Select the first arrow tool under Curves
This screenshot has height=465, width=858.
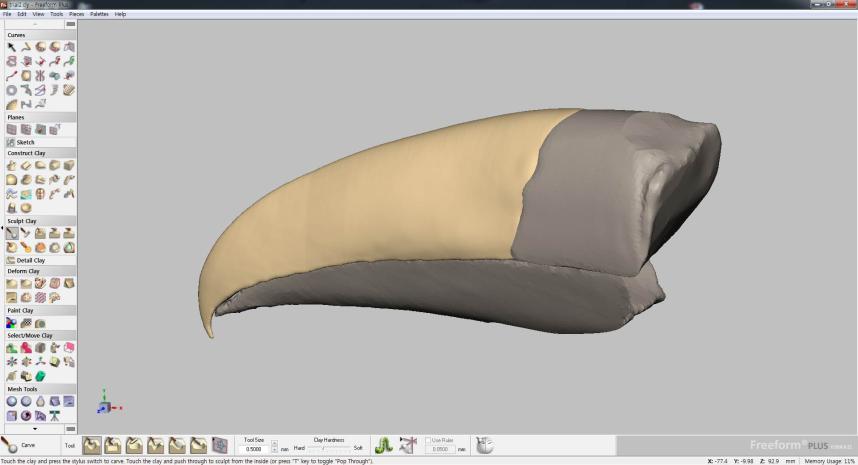pos(12,47)
